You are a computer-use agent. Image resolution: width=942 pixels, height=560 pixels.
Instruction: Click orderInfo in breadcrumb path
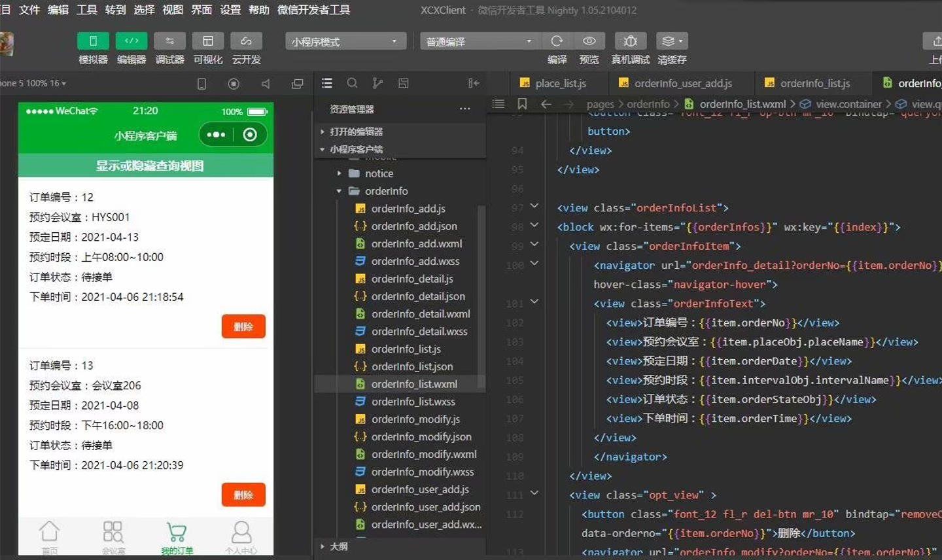(x=648, y=104)
